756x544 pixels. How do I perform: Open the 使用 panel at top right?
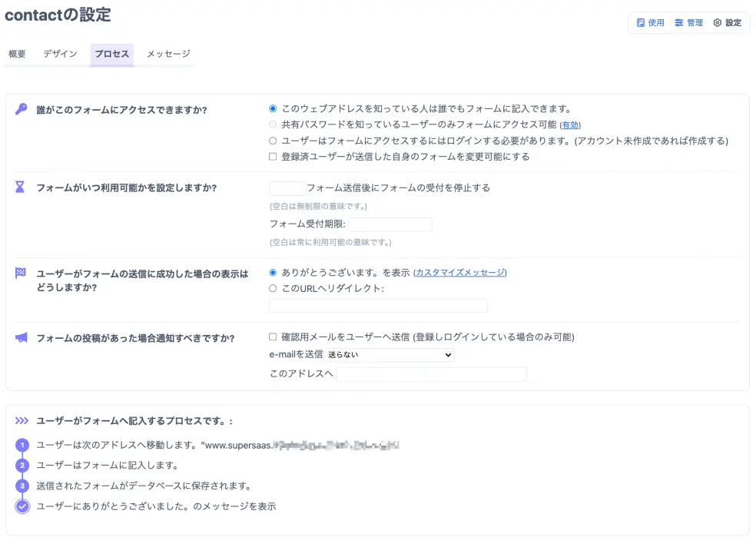[x=649, y=23]
